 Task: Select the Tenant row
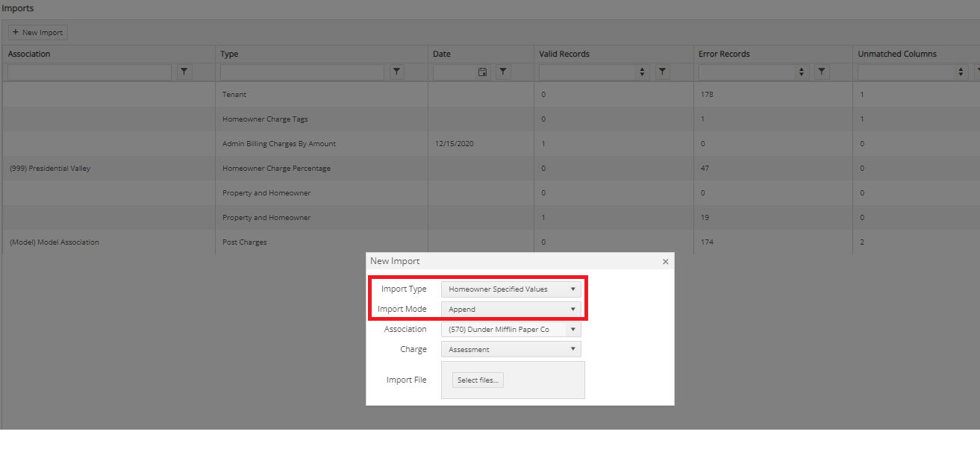[x=490, y=95]
